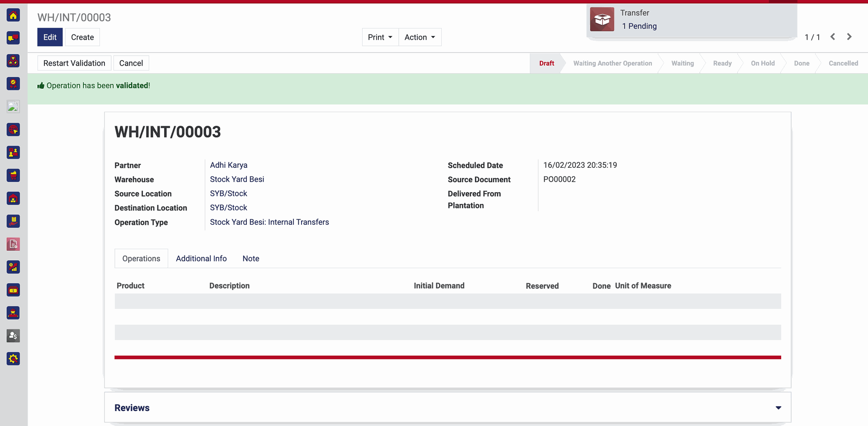Go to previous record arrow
The height and width of the screenshot is (426, 868).
tap(833, 37)
